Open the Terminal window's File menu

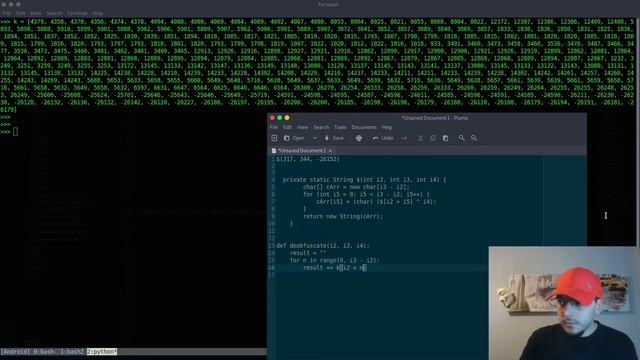click(x=7, y=13)
